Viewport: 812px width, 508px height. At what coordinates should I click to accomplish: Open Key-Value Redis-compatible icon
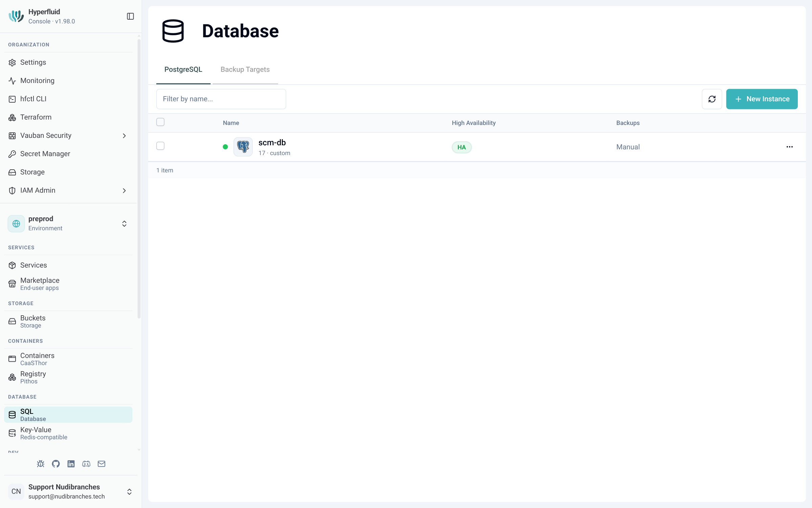pos(12,433)
